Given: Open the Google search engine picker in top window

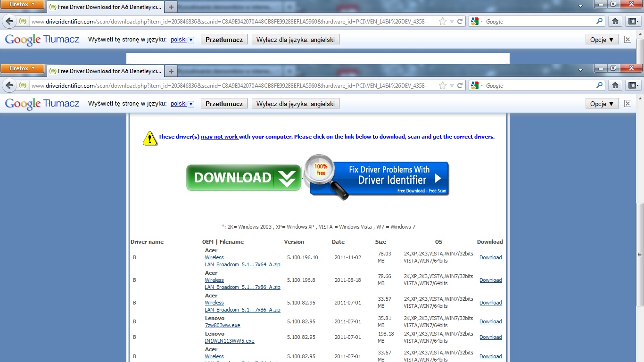Looking at the screenshot, I should pos(476,21).
